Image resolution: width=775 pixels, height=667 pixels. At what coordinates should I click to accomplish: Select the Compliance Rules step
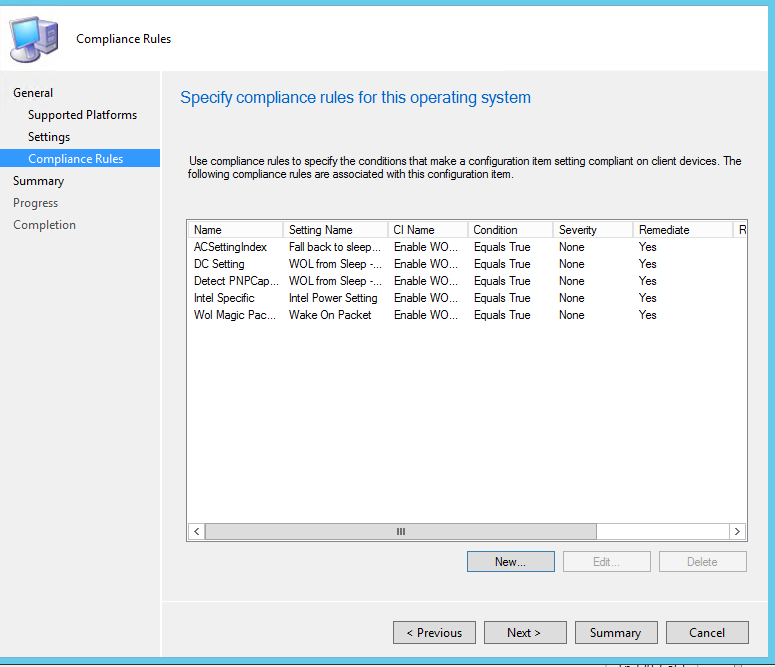[x=80, y=158]
